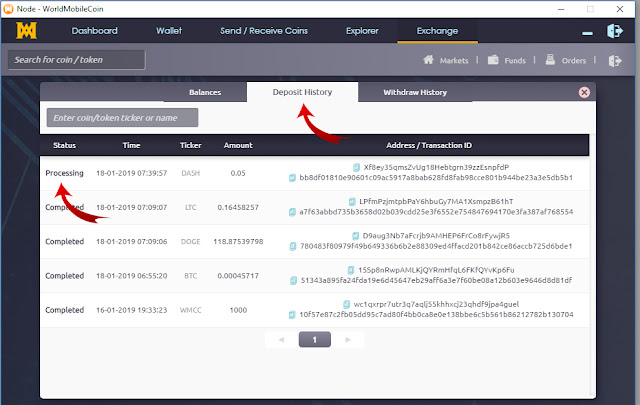
Task: Switch to the Withdraw History tab
Action: (415, 92)
